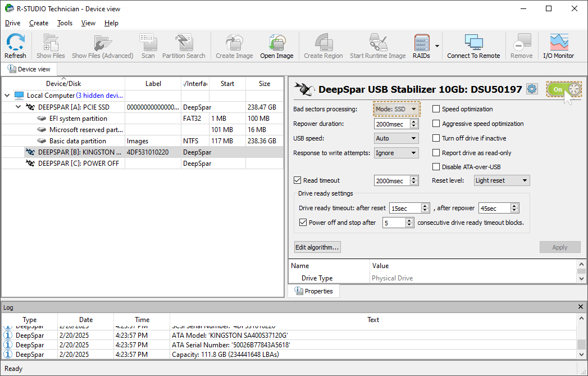Enable Aggressive speed optimization checkbox
588x376 pixels.
click(x=436, y=124)
